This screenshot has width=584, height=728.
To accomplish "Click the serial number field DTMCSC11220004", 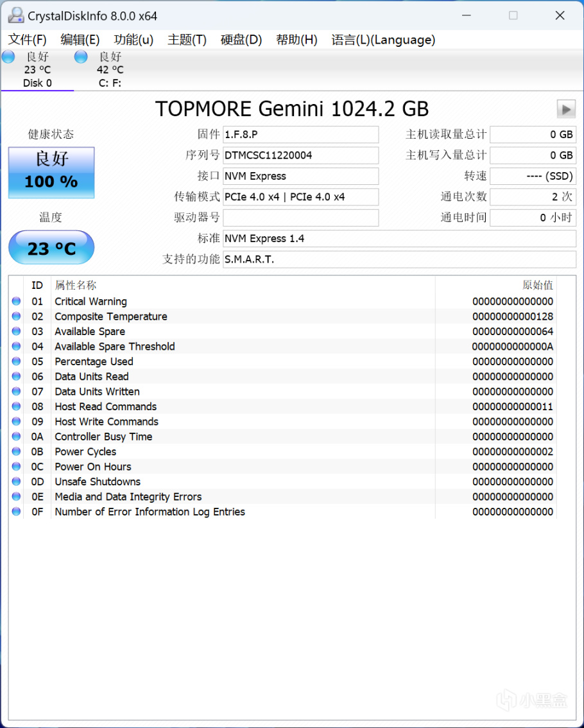I will [x=300, y=155].
